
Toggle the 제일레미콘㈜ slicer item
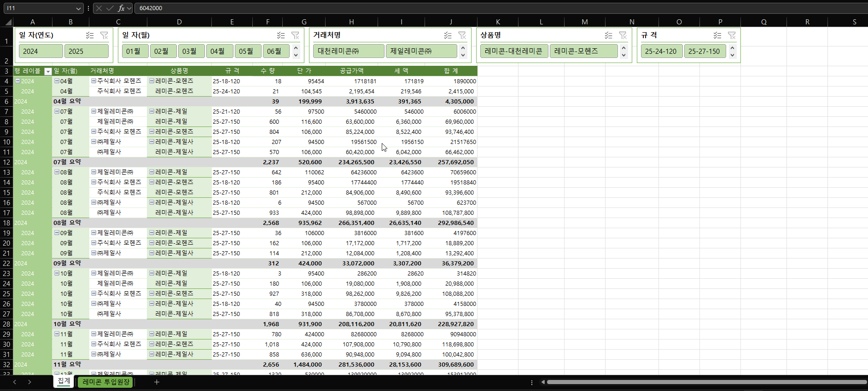coord(421,51)
